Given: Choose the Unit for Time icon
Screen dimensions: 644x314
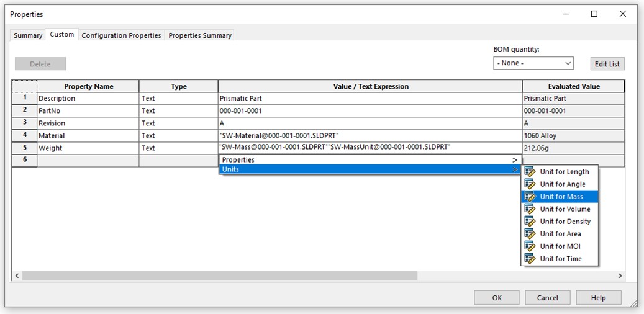Looking at the screenshot, I should click(530, 259).
